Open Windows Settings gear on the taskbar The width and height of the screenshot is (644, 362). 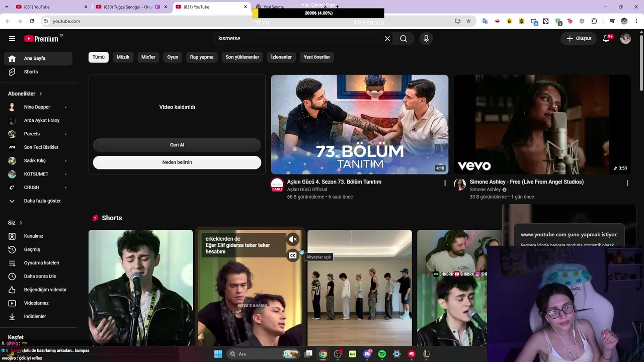396,354
